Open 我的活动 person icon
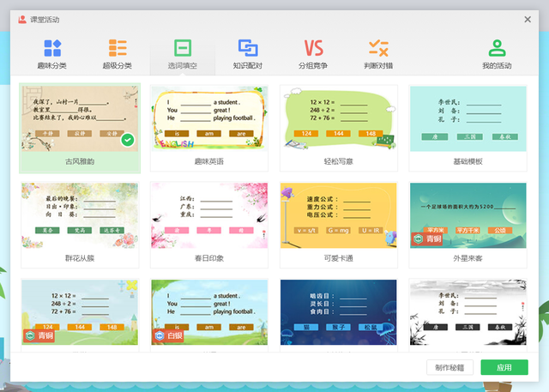549x392 pixels. pos(498,48)
